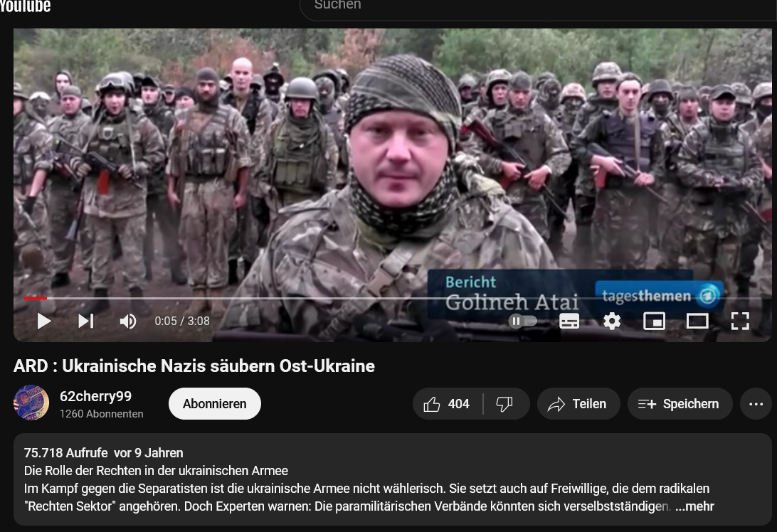Subscribe with the Abonnieren button

click(214, 404)
